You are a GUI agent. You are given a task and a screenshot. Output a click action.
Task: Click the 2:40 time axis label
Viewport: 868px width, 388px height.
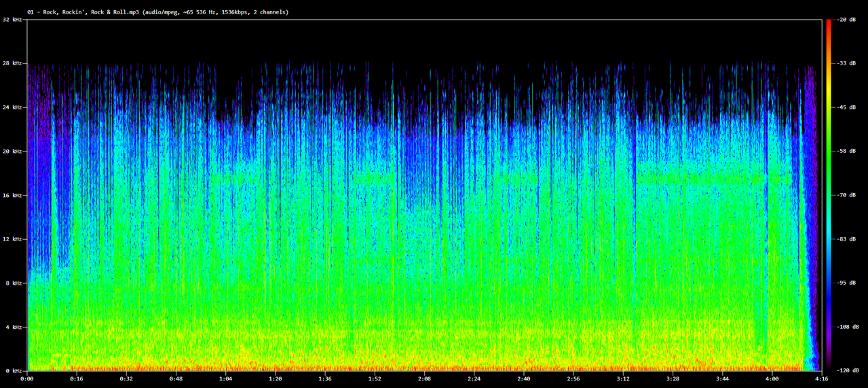pos(523,378)
